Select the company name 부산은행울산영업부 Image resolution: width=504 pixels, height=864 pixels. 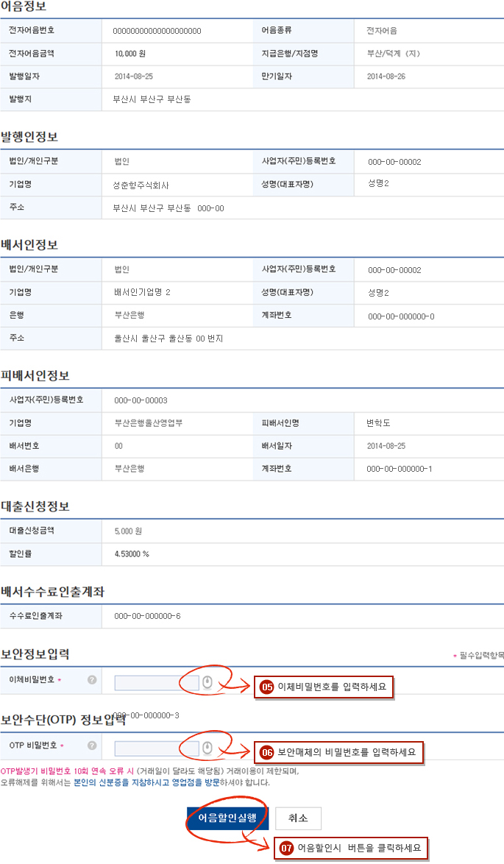pos(149,423)
